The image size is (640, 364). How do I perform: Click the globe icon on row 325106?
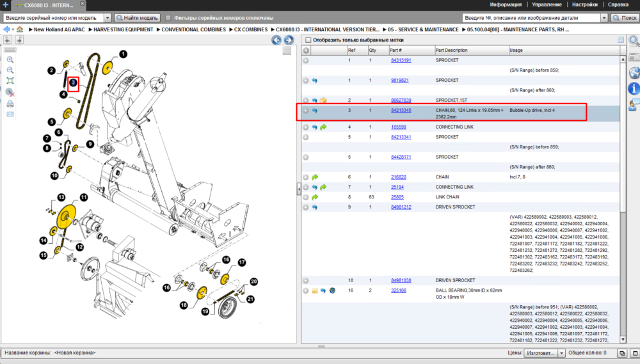tap(332, 290)
